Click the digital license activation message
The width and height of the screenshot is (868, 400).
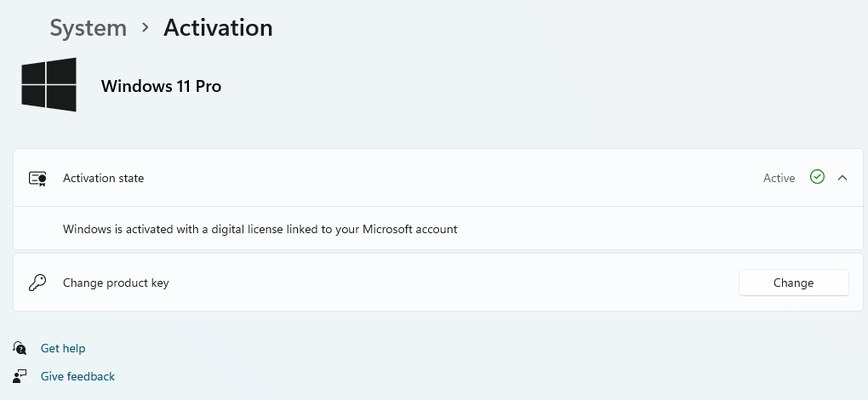(x=260, y=229)
